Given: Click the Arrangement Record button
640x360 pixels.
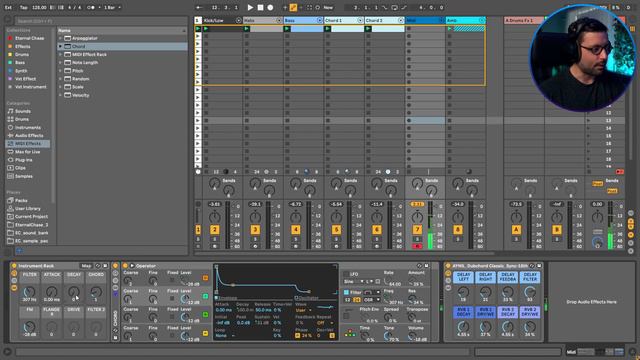Looking at the screenshot, I should click(x=270, y=7).
